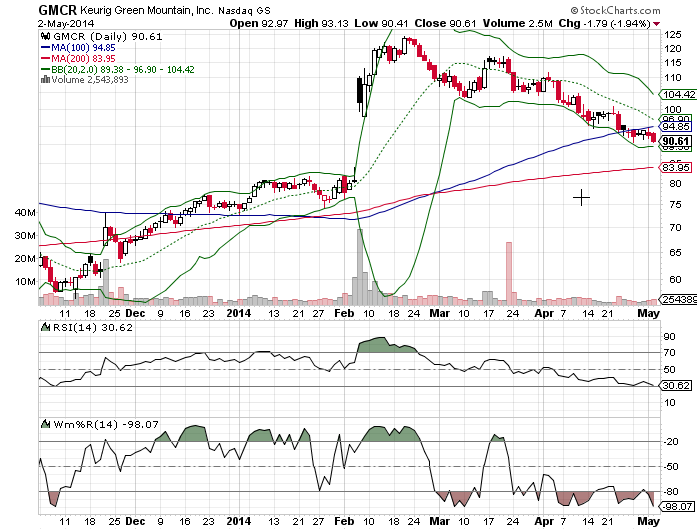
Task: Select the Open 92.97 value
Action: click(x=259, y=23)
